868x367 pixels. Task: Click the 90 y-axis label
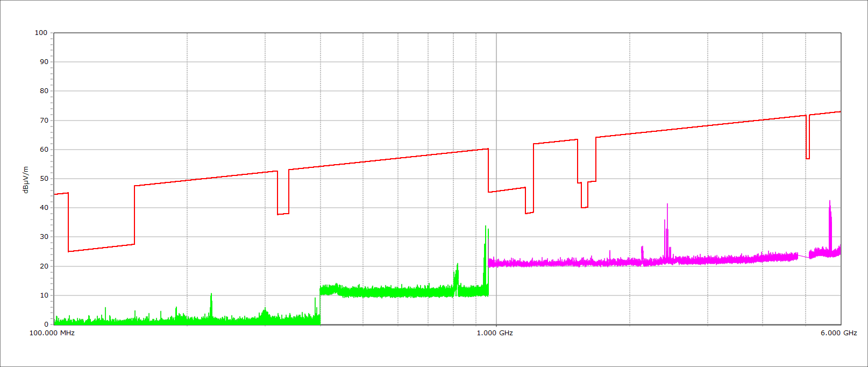click(43, 62)
